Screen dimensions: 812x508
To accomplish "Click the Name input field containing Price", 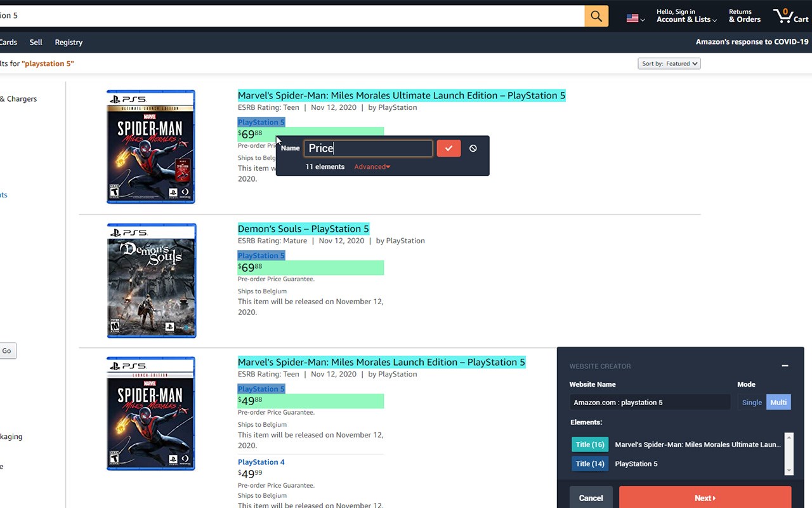I will click(369, 148).
